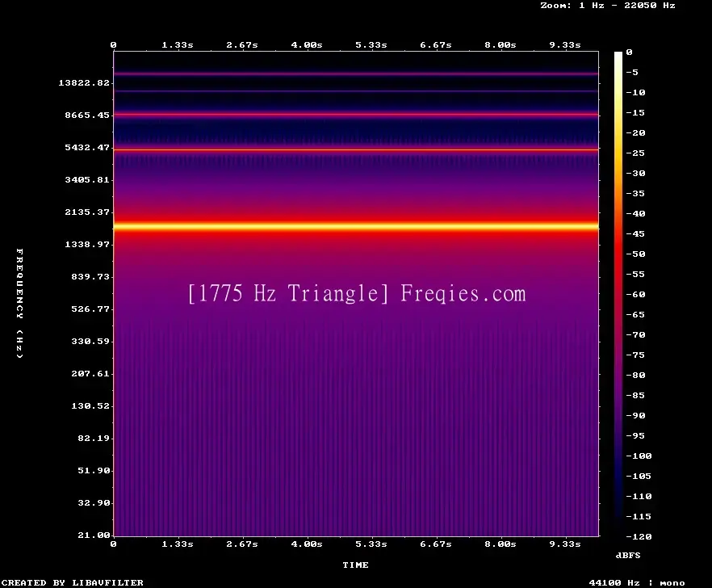Click the bottom 2.67s time label
Screen dimensions: 712x588
pos(242,544)
